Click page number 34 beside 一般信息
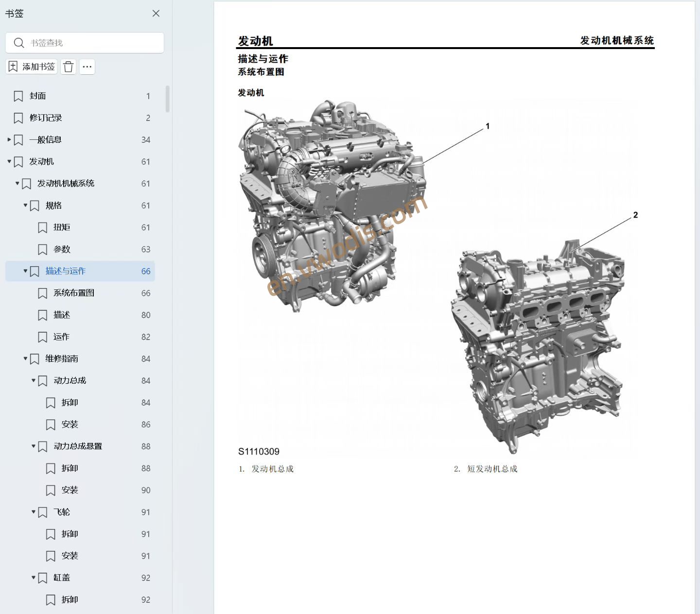The height and width of the screenshot is (614, 700). pos(146,140)
